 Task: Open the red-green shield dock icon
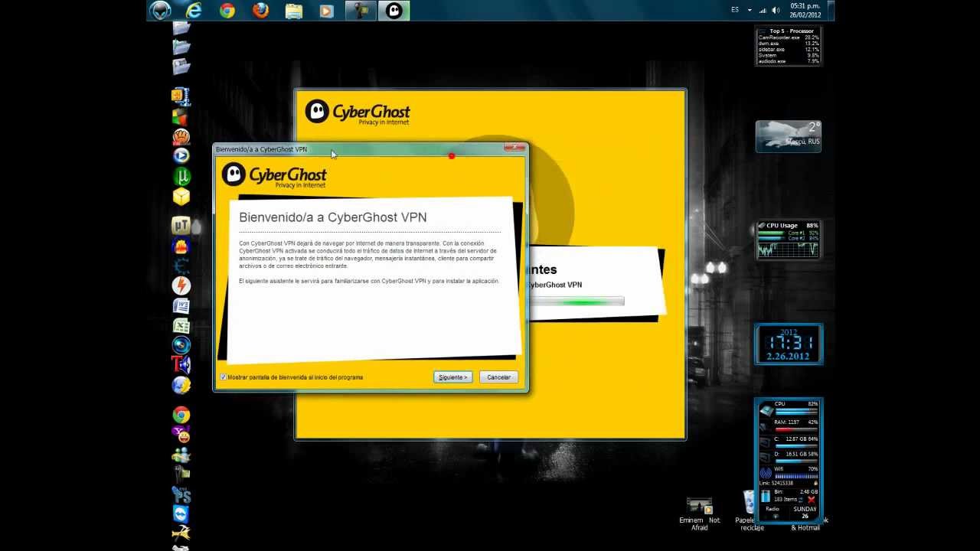(179, 117)
